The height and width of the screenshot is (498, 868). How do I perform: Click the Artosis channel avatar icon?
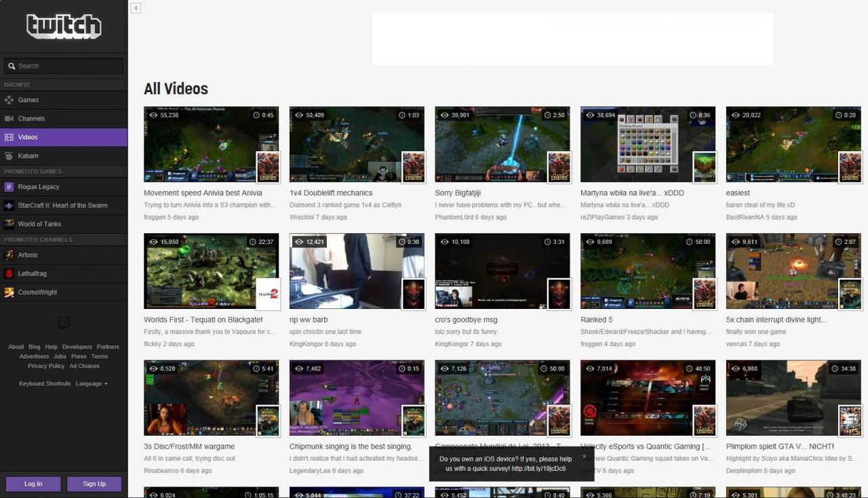[x=9, y=255]
